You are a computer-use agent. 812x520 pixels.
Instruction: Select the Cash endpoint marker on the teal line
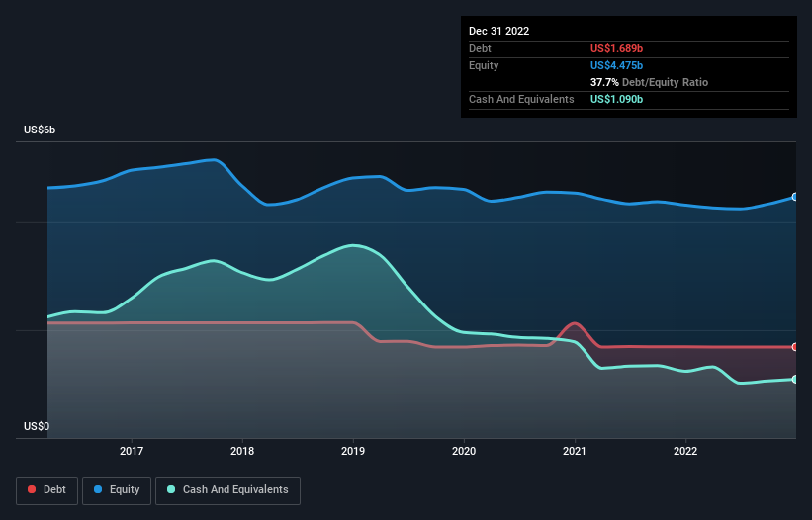795,380
